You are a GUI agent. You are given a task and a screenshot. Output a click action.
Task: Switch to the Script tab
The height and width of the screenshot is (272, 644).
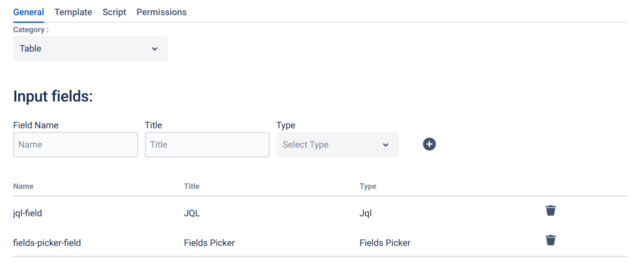(114, 12)
